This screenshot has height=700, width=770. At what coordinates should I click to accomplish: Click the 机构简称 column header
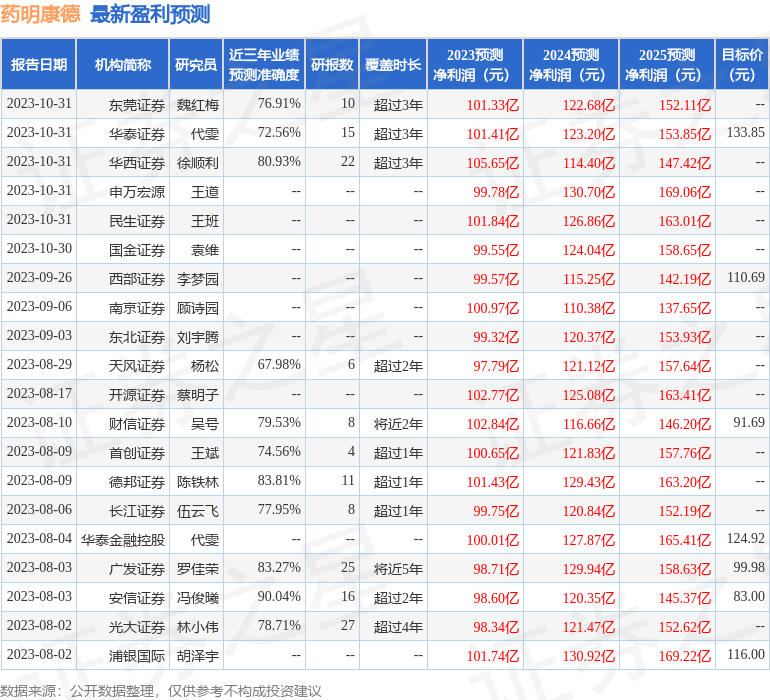point(123,64)
